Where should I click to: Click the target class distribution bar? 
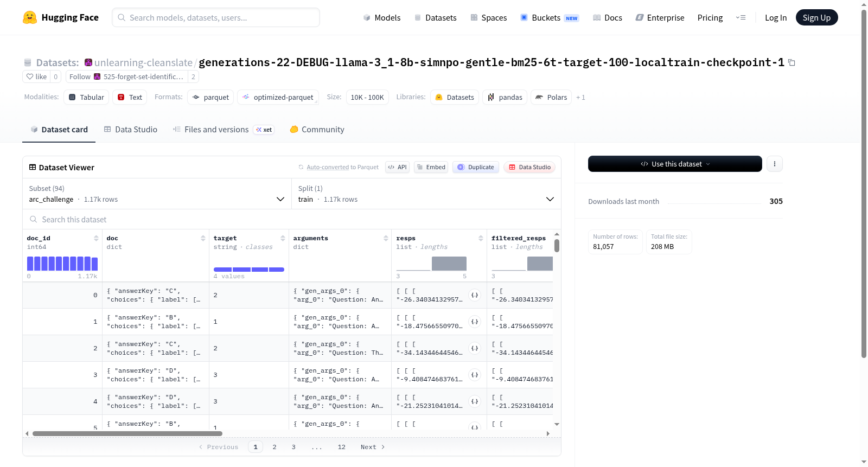pos(249,270)
